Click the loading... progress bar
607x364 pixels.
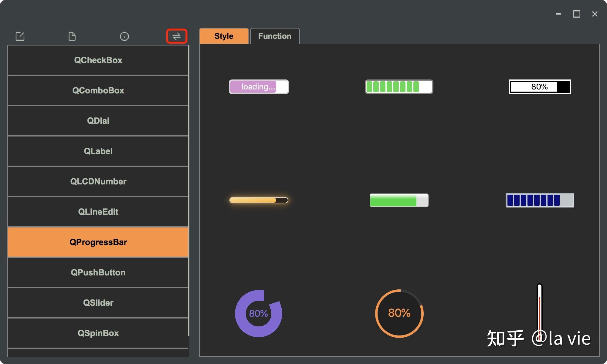pyautogui.click(x=259, y=87)
